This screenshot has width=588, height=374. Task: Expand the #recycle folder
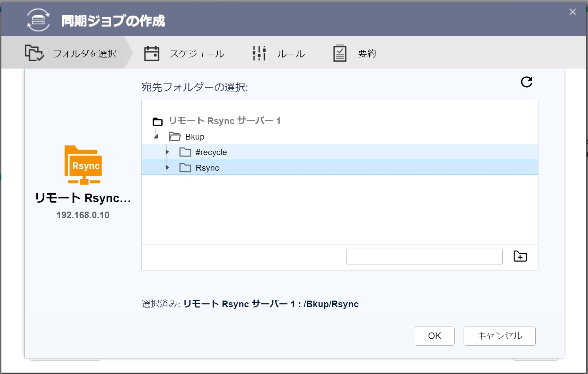(x=167, y=152)
